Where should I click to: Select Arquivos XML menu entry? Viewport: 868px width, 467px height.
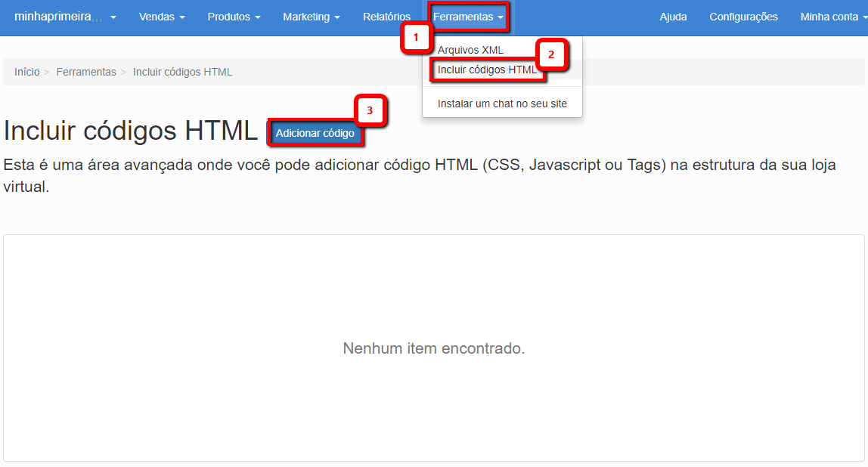pos(502,50)
